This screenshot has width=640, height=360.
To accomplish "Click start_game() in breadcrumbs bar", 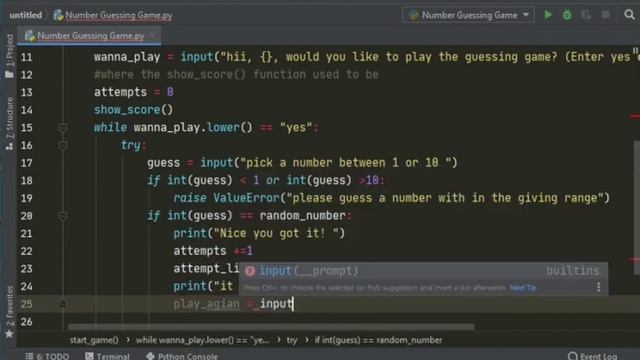I will [94, 340].
